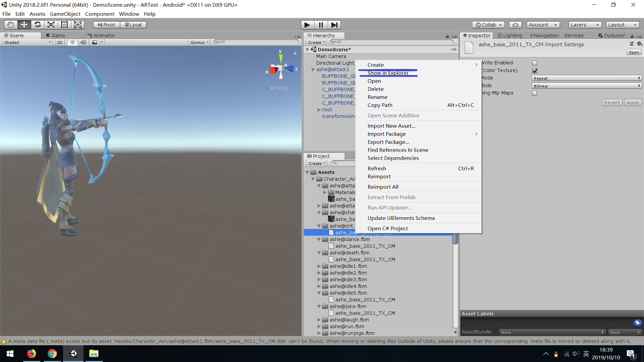This screenshot has width=644, height=362.
Task: Select the Hand pan tool
Action: point(10,24)
